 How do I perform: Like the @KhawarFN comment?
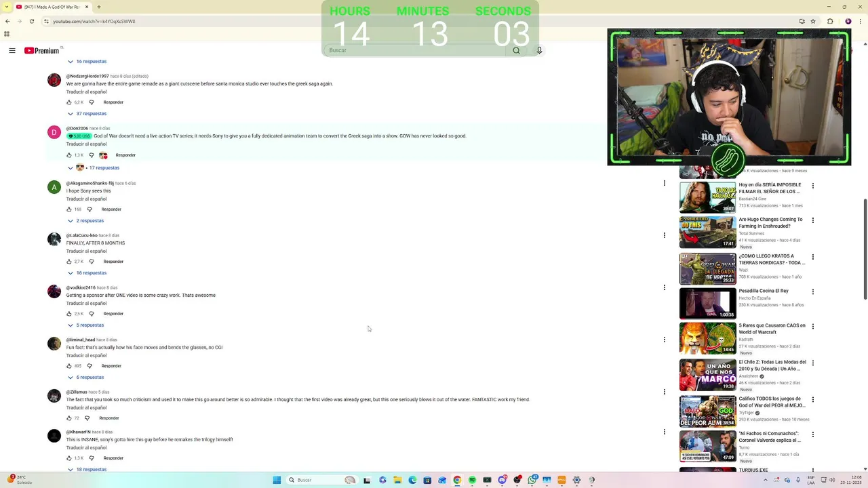69,458
